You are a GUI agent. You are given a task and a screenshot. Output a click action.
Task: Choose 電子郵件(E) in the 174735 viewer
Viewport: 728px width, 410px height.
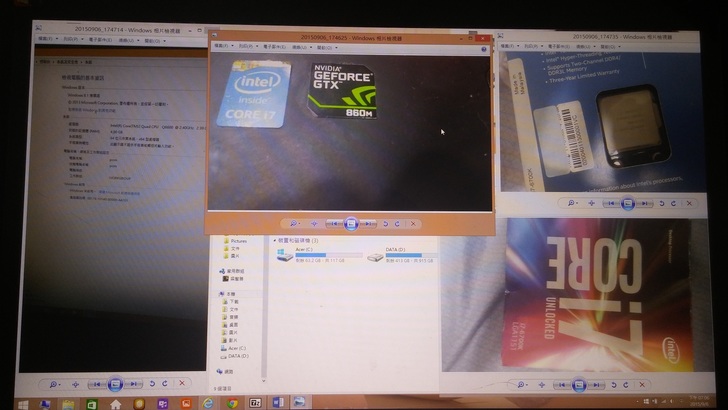[559, 46]
